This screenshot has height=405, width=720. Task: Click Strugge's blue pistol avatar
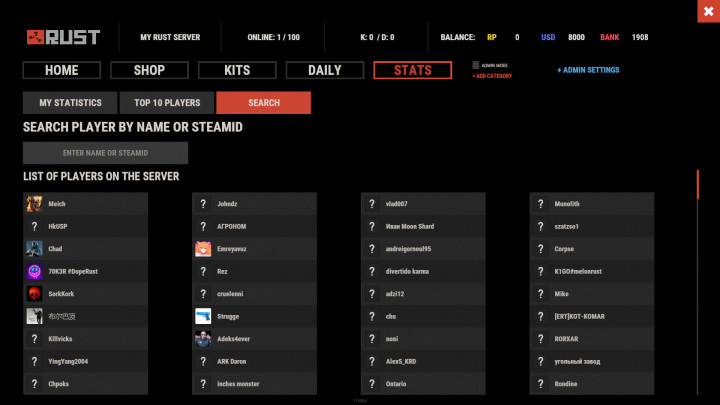[203, 316]
